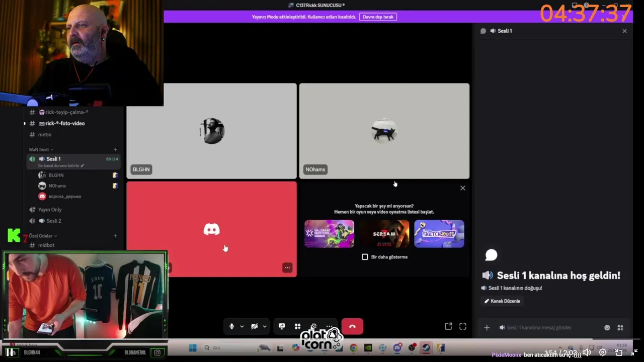Screen dimensions: 644x362
Task: Mute the video player volume
Action: [587, 352]
